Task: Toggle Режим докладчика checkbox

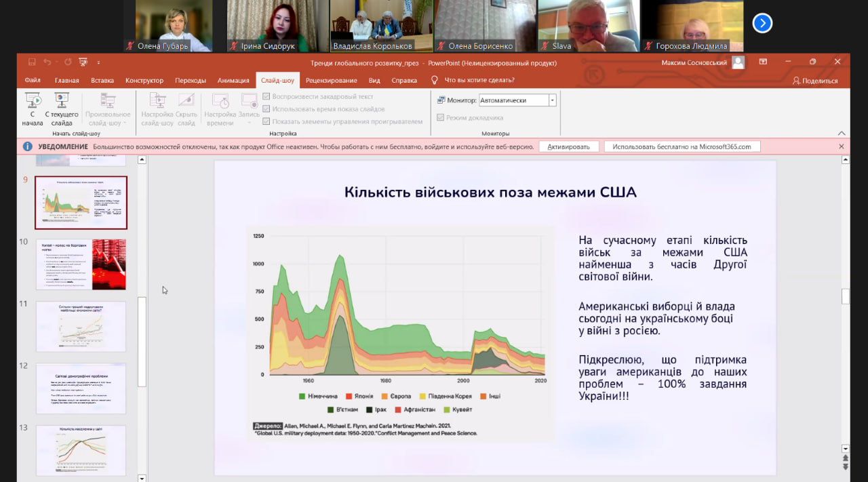Action: 441,117
